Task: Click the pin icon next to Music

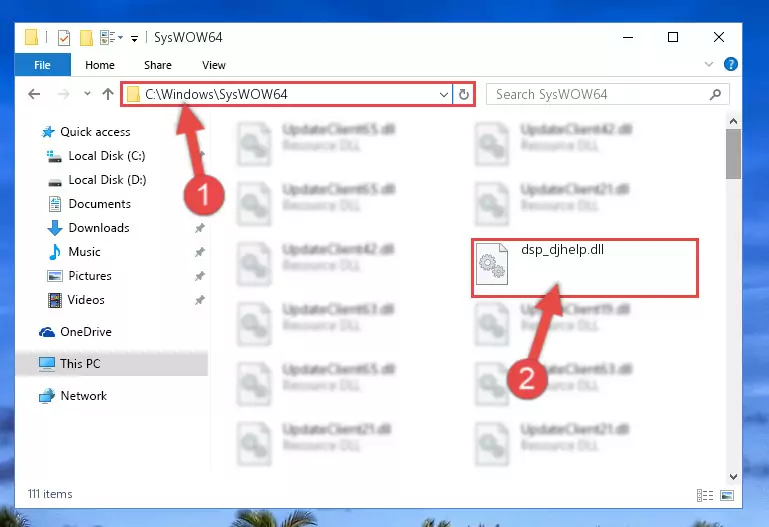Action: click(200, 252)
